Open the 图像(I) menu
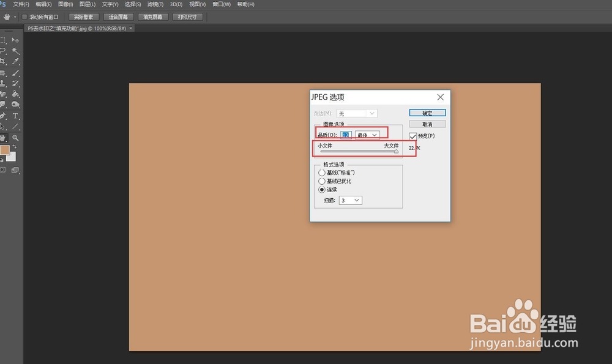Screen dimensions: 612x364 point(65,4)
